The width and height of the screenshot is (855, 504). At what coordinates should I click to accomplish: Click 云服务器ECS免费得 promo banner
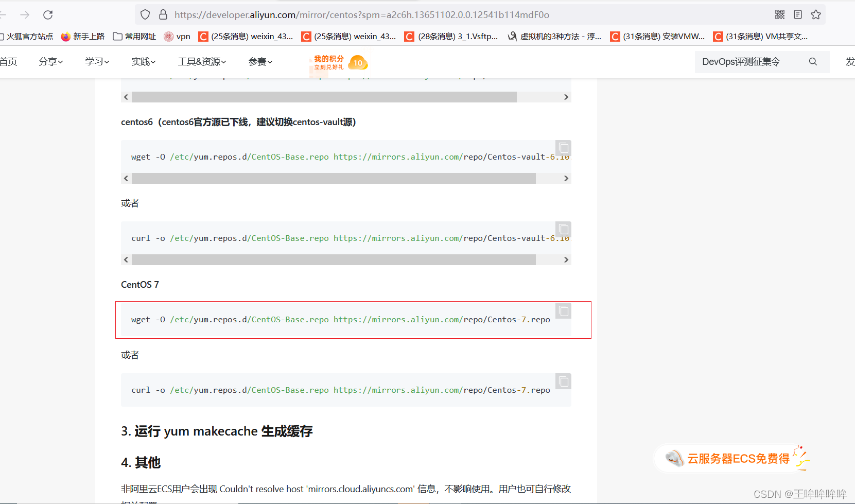(731, 458)
